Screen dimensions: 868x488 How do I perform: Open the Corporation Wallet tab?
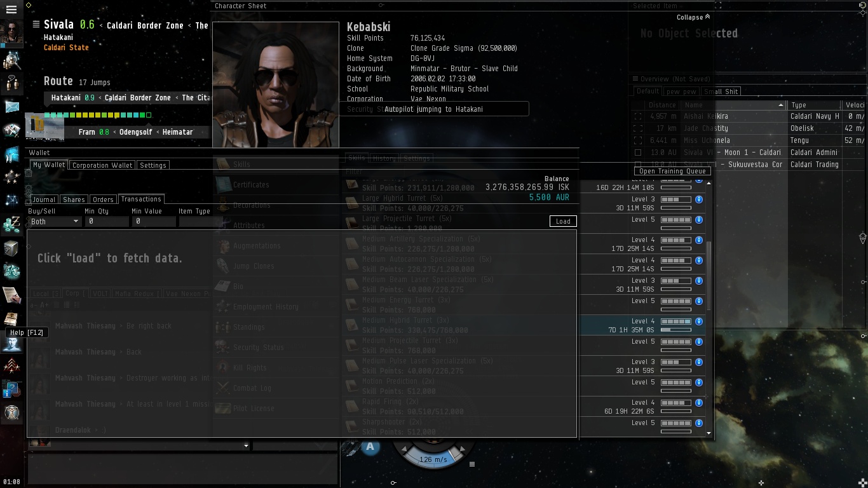tap(102, 165)
